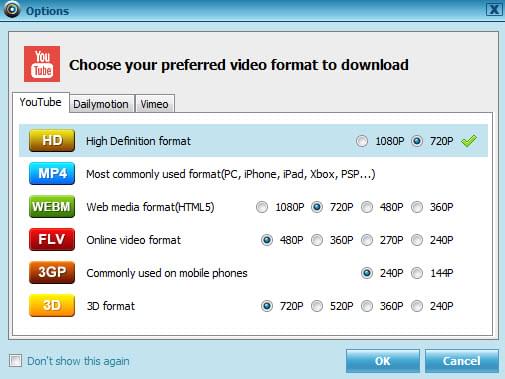This screenshot has width=505, height=379.
Task: Click the 3GP format badge icon
Action: [52, 272]
